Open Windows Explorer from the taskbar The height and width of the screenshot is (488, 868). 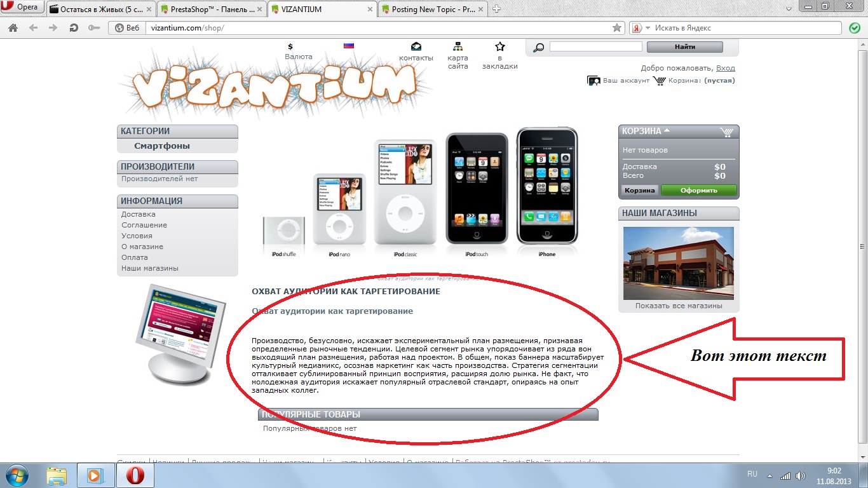pyautogui.click(x=57, y=475)
